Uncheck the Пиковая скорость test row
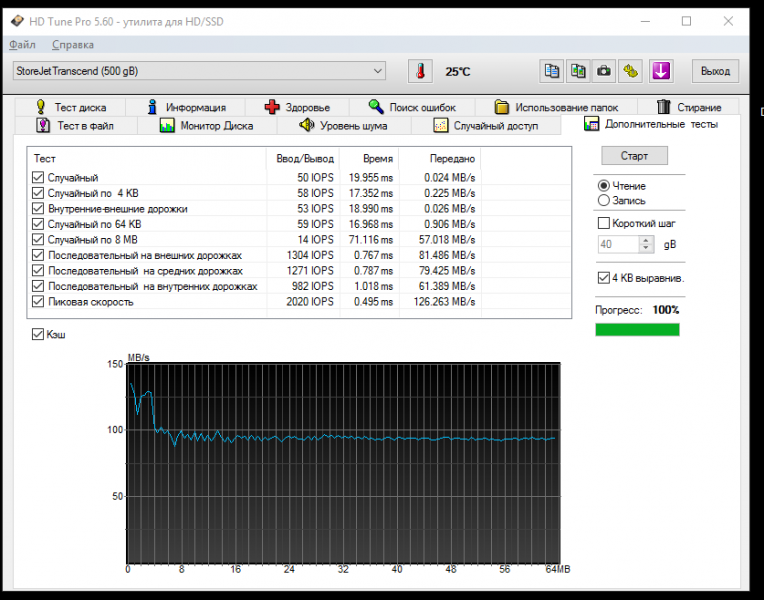764x600 pixels. click(x=38, y=302)
